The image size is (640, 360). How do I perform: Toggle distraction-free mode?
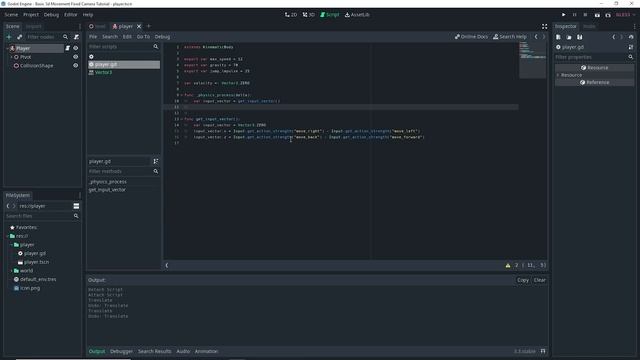point(544,26)
